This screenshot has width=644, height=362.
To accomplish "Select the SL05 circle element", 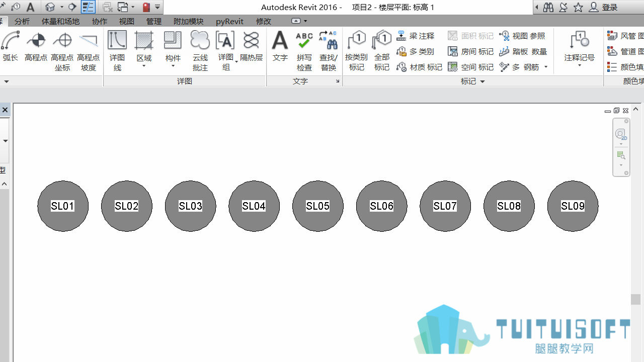I will 318,206.
